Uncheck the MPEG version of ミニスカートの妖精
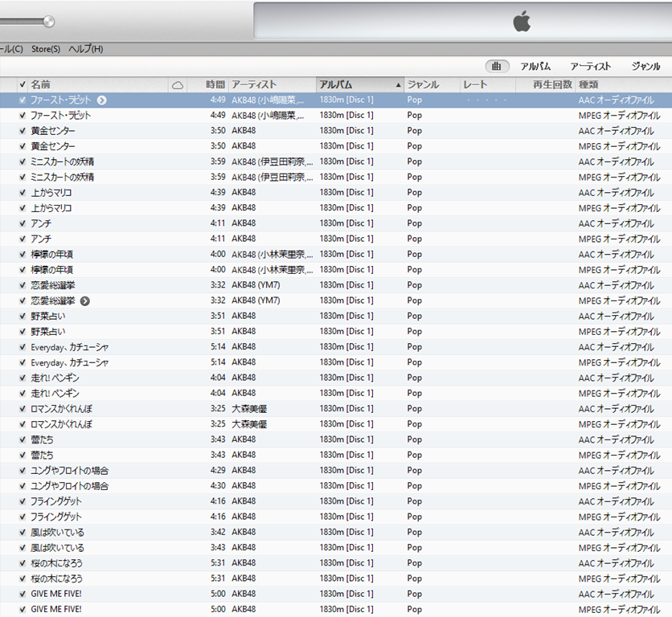672x617 pixels. [x=23, y=177]
